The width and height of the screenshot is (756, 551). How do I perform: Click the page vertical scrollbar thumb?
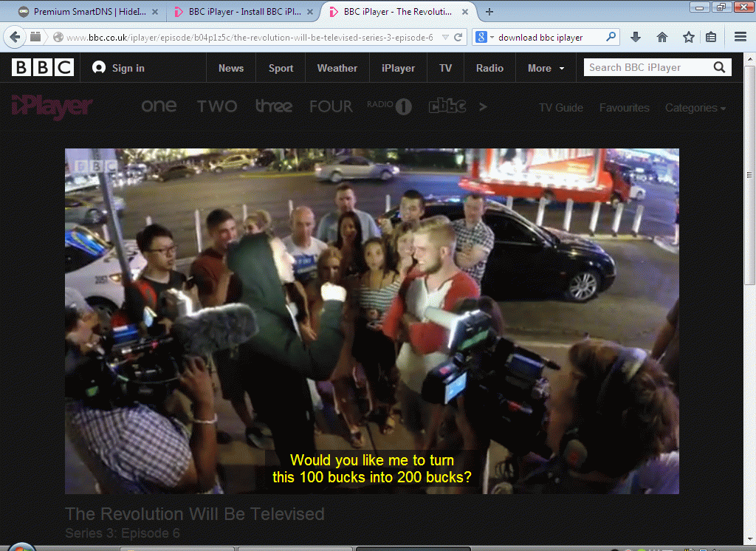tap(749, 174)
